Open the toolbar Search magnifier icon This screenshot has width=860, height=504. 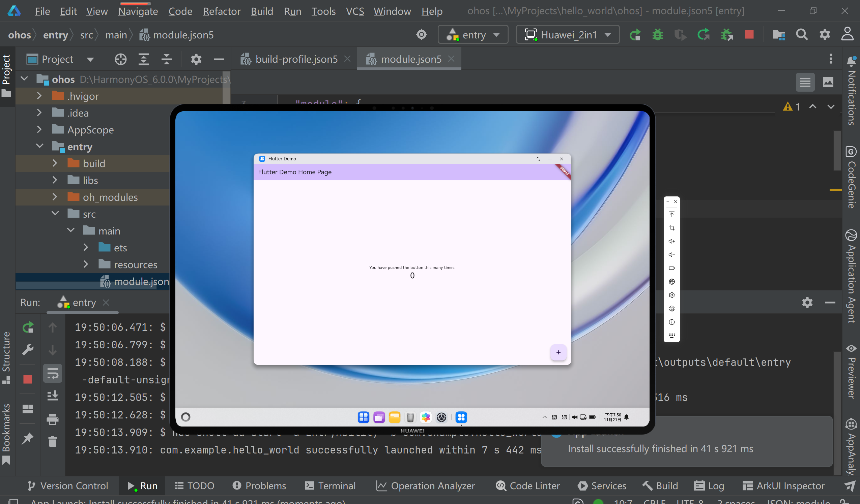click(802, 35)
